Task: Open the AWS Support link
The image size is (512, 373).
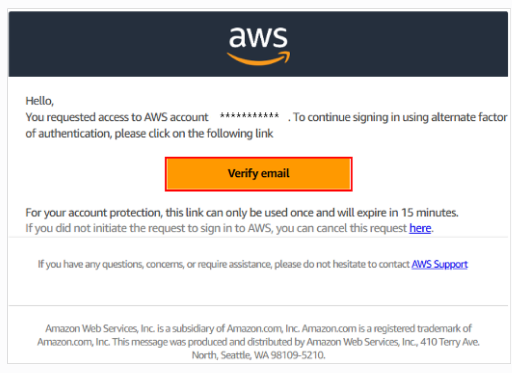Action: (439, 264)
